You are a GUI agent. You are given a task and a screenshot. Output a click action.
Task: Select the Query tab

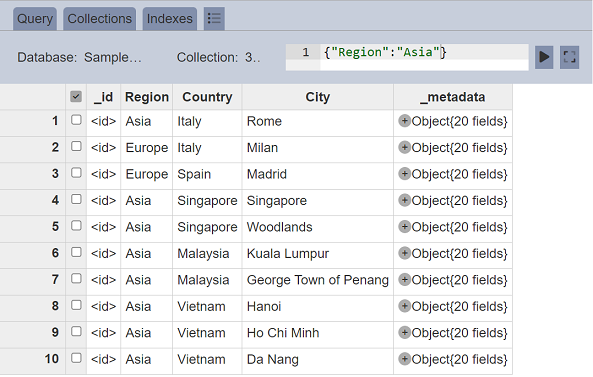[x=35, y=19]
